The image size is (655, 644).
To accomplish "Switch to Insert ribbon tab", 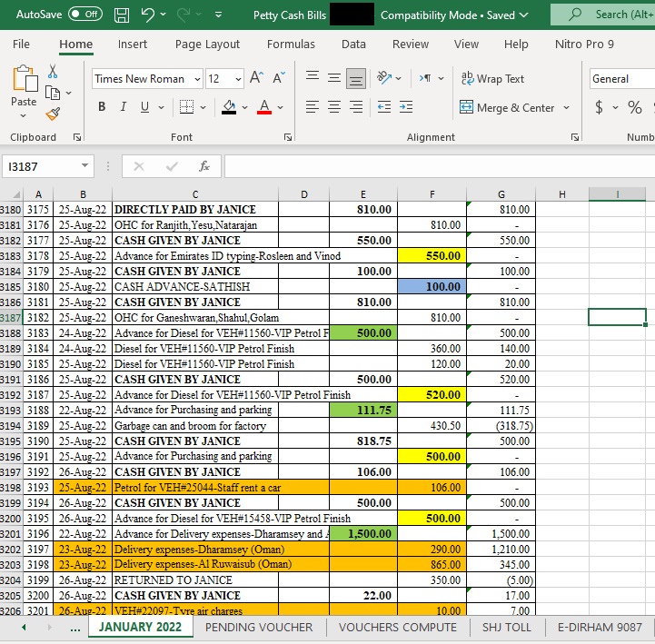I will tap(133, 45).
